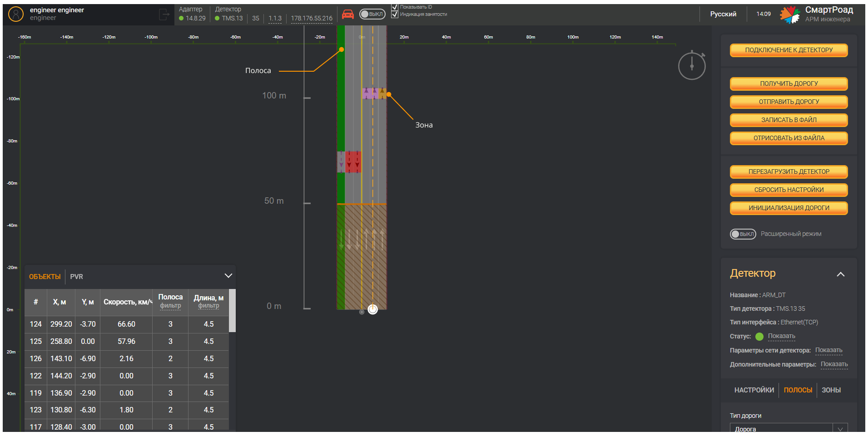The width and height of the screenshot is (868, 436).
Task: Click the Детектор TMS.13 status
Action: tap(229, 14)
